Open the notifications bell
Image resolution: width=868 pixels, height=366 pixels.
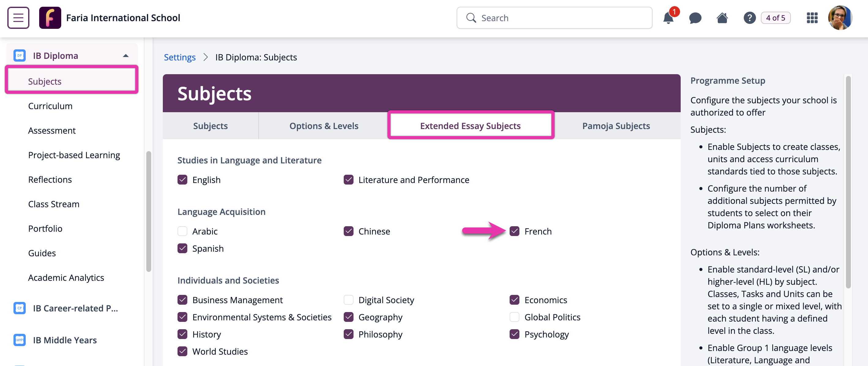tap(668, 18)
